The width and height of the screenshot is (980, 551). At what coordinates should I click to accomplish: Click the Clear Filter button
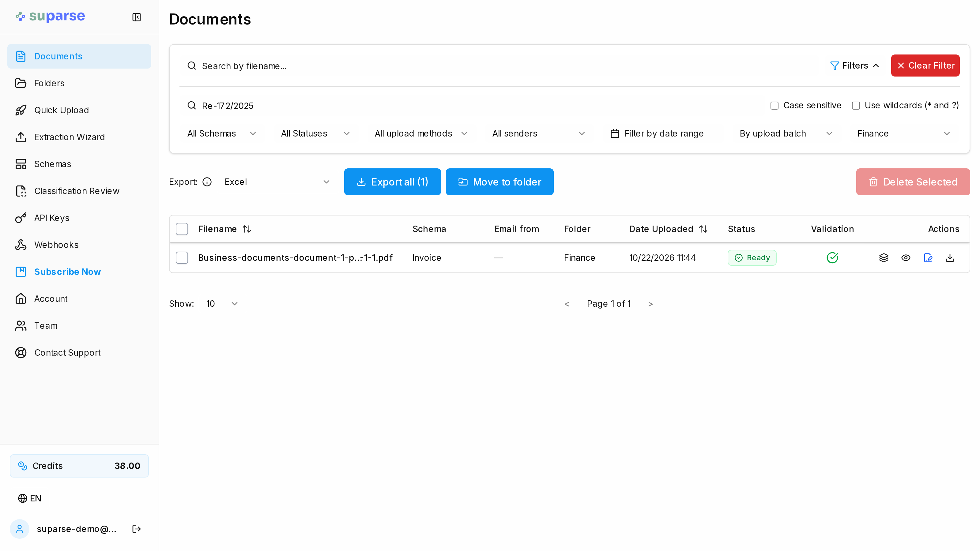[925, 66]
